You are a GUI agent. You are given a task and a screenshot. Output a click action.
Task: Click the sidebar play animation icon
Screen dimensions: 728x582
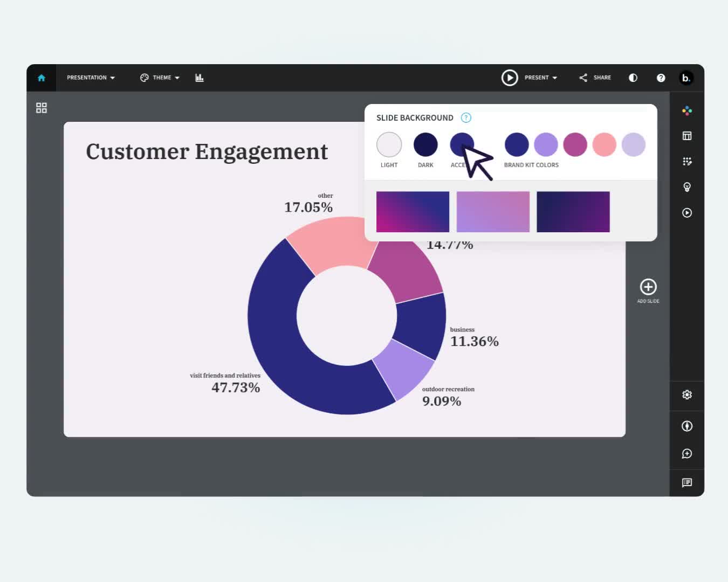687,213
